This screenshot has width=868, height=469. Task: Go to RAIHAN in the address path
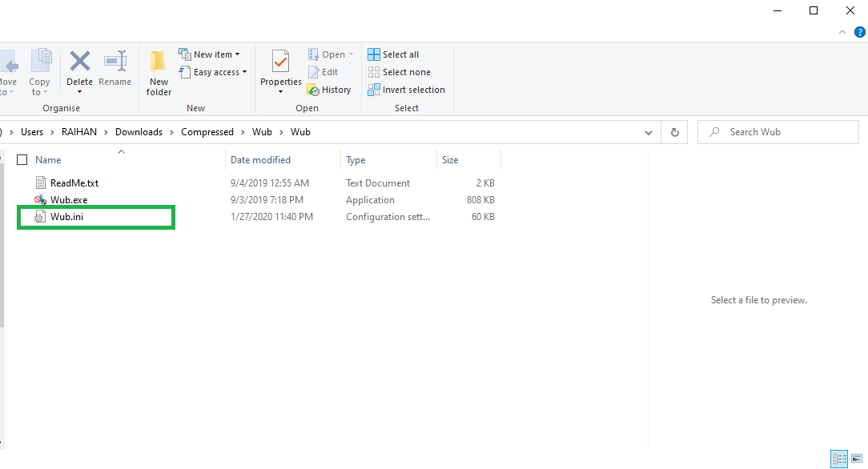79,131
